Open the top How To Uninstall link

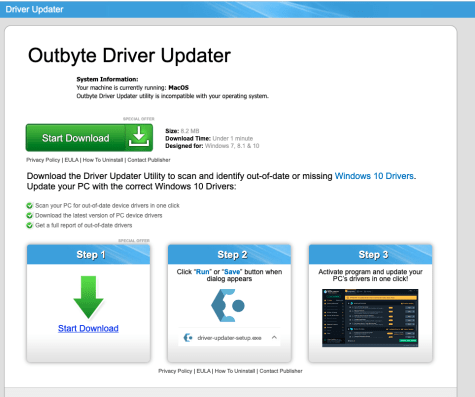tap(103, 160)
